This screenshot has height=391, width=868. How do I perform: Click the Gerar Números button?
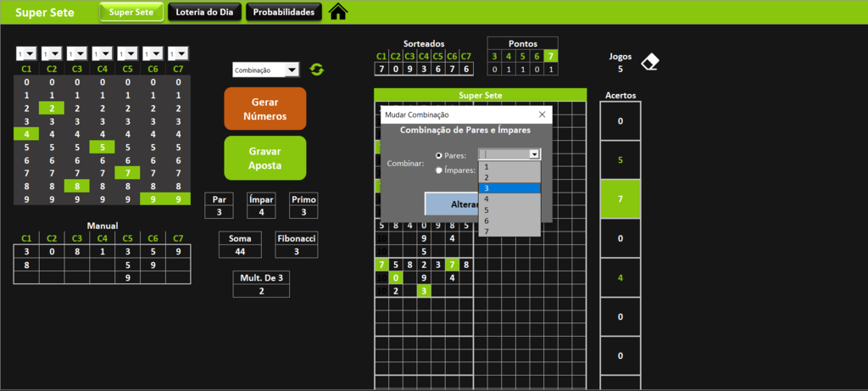265,109
